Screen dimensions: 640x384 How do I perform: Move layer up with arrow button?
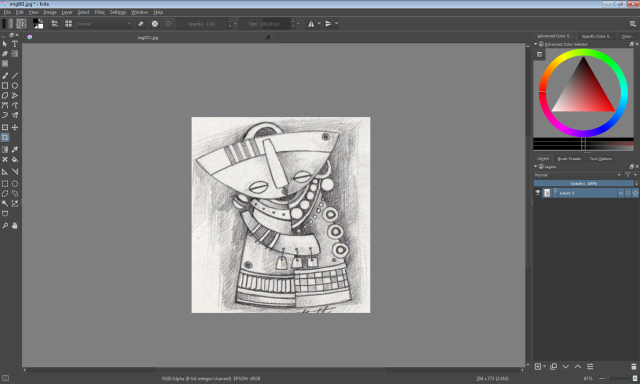(x=578, y=366)
